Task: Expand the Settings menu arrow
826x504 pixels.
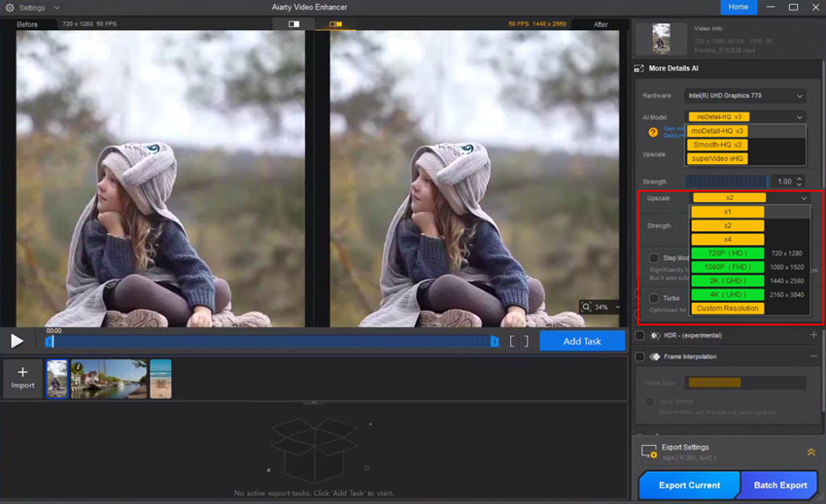Action: (57, 8)
